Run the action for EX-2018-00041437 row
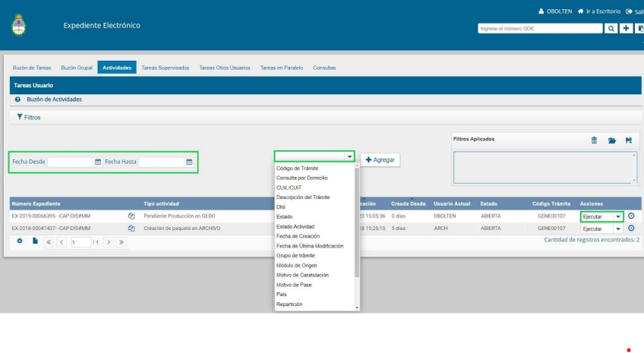Viewport: 644px width, 353px height. point(631,228)
